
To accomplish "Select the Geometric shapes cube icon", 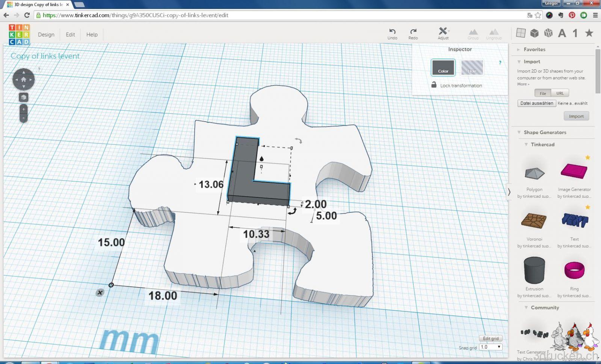I will [x=535, y=33].
